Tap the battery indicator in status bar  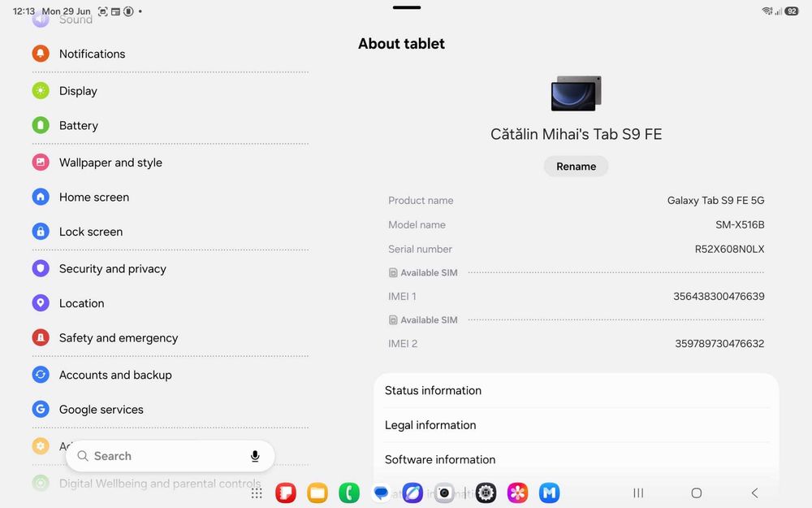click(x=791, y=11)
